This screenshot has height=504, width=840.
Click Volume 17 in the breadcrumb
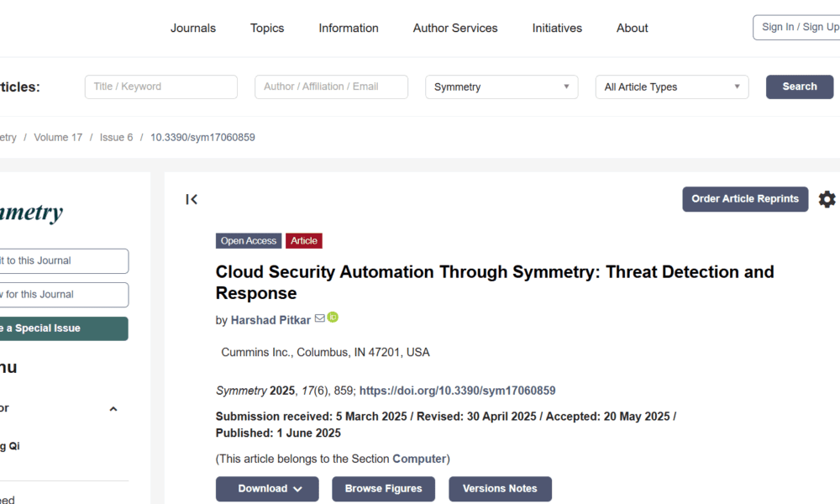58,137
